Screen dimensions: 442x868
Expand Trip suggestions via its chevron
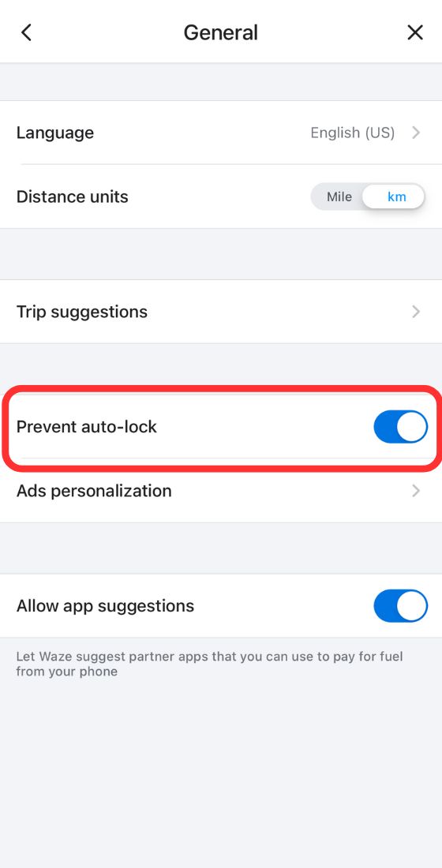click(x=416, y=312)
